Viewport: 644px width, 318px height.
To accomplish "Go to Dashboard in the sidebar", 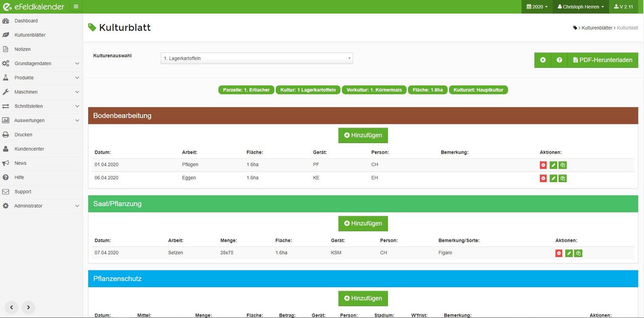I will tap(26, 21).
